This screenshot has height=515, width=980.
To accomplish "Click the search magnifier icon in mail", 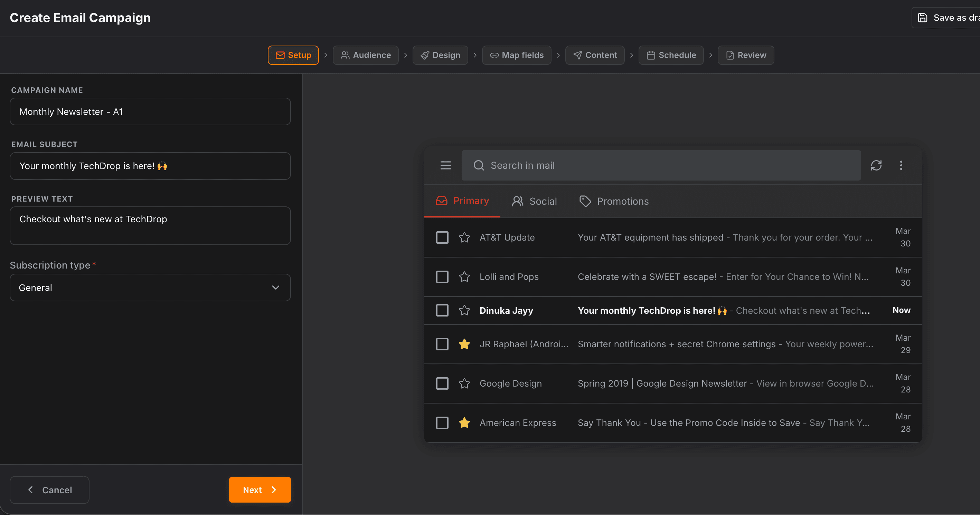I will [479, 165].
